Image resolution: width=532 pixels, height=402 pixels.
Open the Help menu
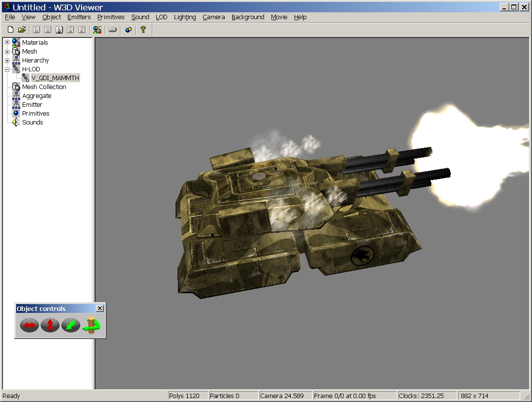pos(300,17)
